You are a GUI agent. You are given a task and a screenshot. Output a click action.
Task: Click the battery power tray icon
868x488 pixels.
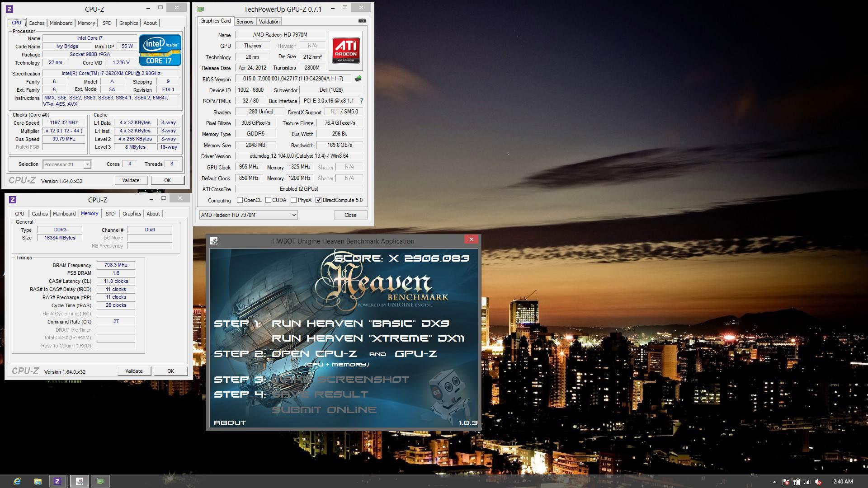(x=797, y=482)
